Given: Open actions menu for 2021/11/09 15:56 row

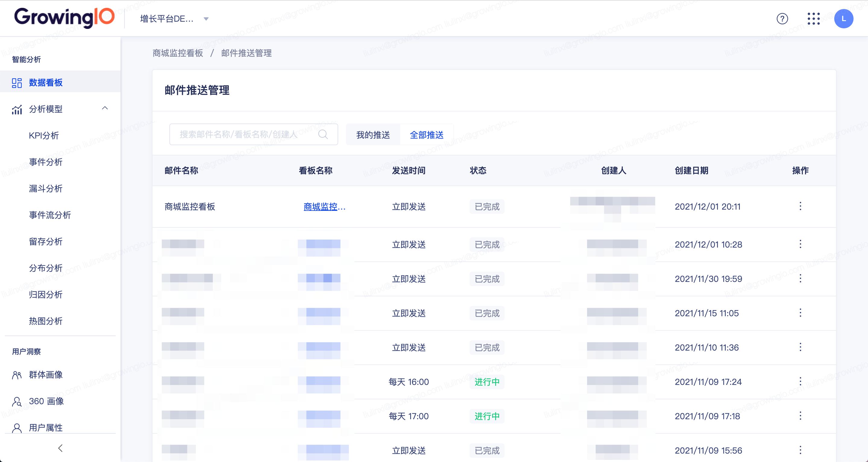Looking at the screenshot, I should (x=800, y=450).
